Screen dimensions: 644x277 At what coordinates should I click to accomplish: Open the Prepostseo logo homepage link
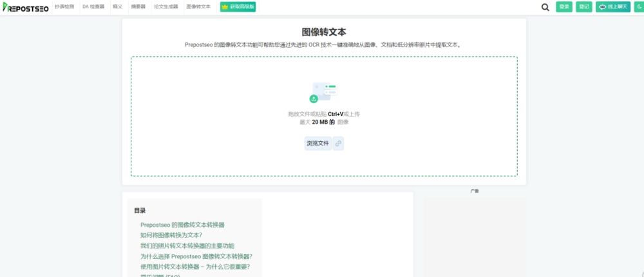pos(26,7)
